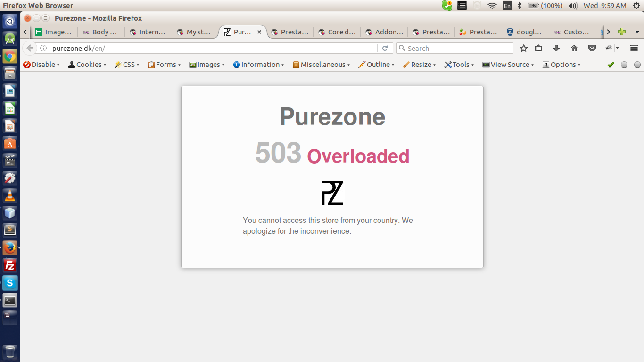
Task: Launch Android Studio from the launcher
Action: [10, 39]
